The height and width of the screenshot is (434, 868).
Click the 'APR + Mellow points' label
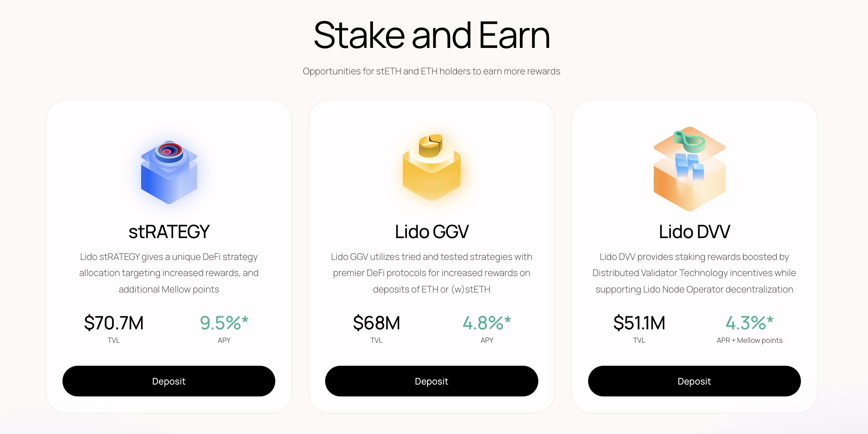tap(750, 340)
